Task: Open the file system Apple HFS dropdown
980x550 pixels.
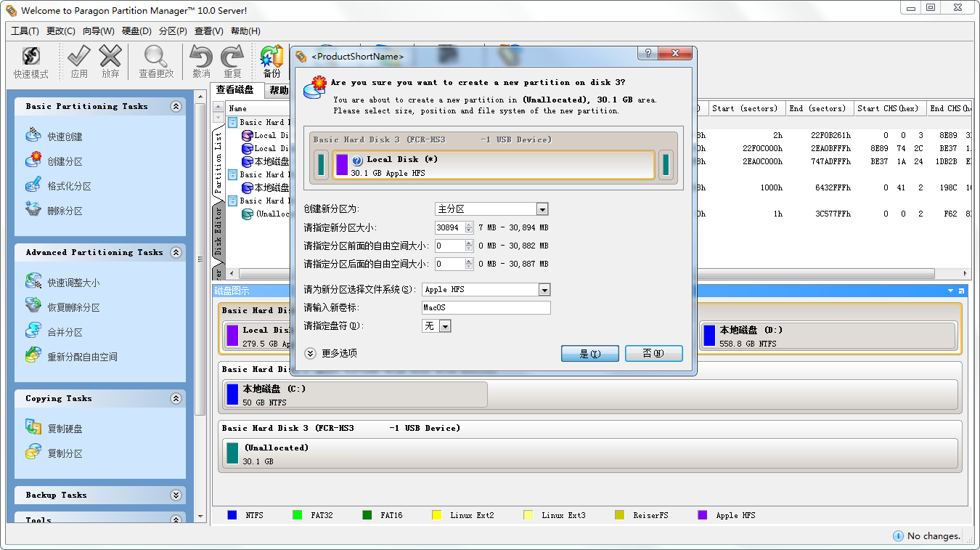Action: click(544, 290)
